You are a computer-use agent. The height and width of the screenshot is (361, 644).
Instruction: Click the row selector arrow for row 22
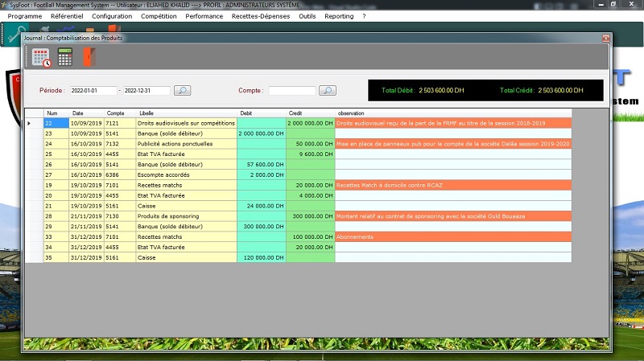coord(30,123)
